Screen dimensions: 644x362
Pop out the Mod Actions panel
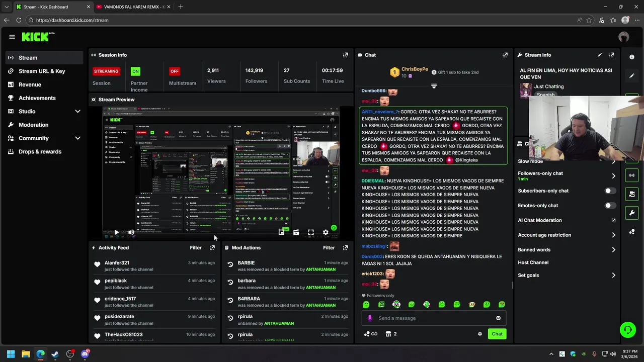(x=345, y=248)
